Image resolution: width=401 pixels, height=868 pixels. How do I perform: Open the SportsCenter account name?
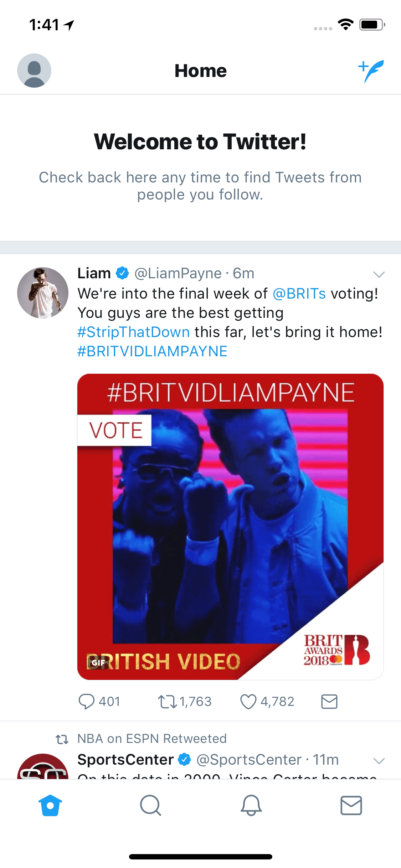point(125,760)
